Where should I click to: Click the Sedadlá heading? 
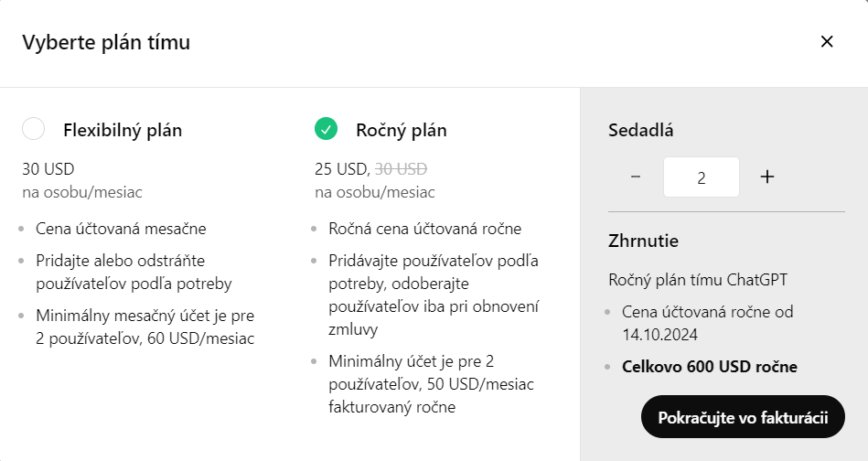click(640, 130)
